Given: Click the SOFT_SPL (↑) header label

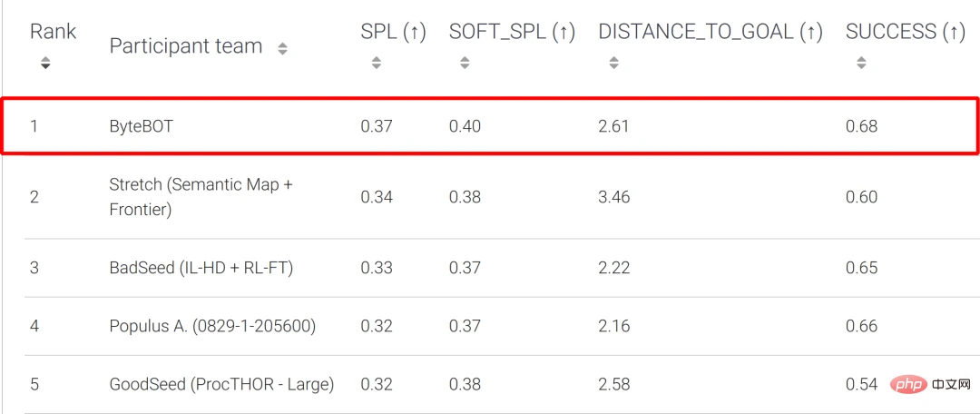Looking at the screenshot, I should tap(512, 33).
